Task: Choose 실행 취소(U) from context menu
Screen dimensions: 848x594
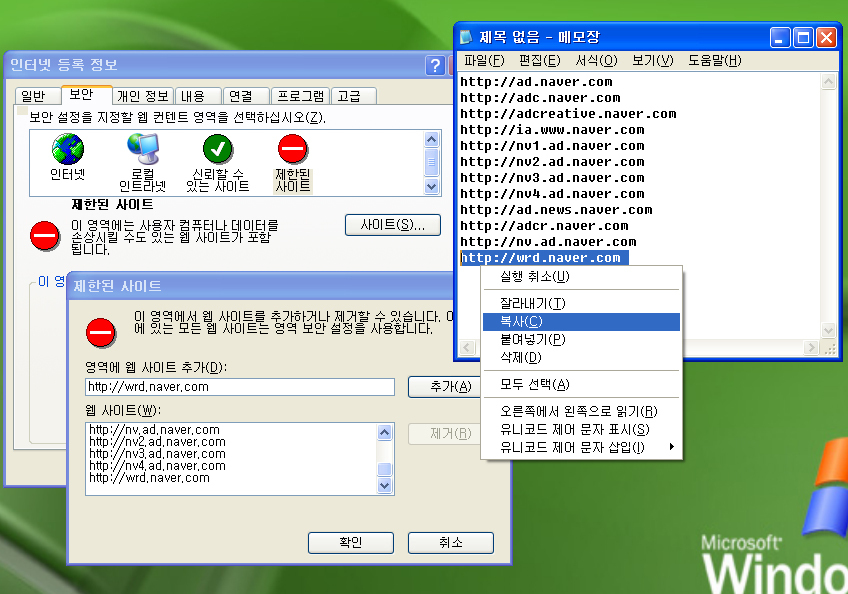Action: [581, 276]
